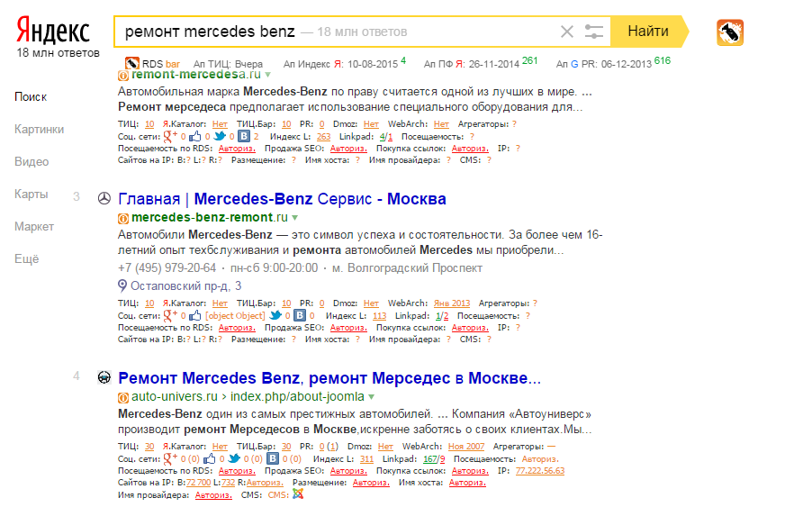812x507 pixels.
Task: Click the orange RDS icon beside auto-univers.ru
Action: pyautogui.click(x=123, y=398)
